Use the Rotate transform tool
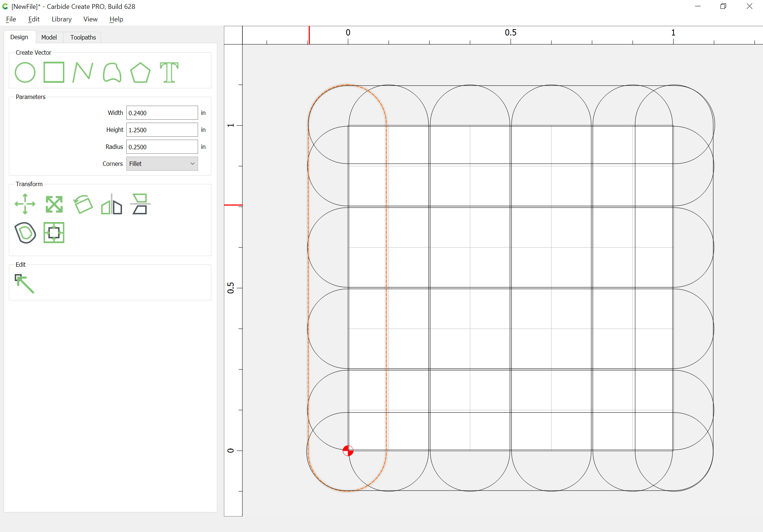 click(83, 204)
